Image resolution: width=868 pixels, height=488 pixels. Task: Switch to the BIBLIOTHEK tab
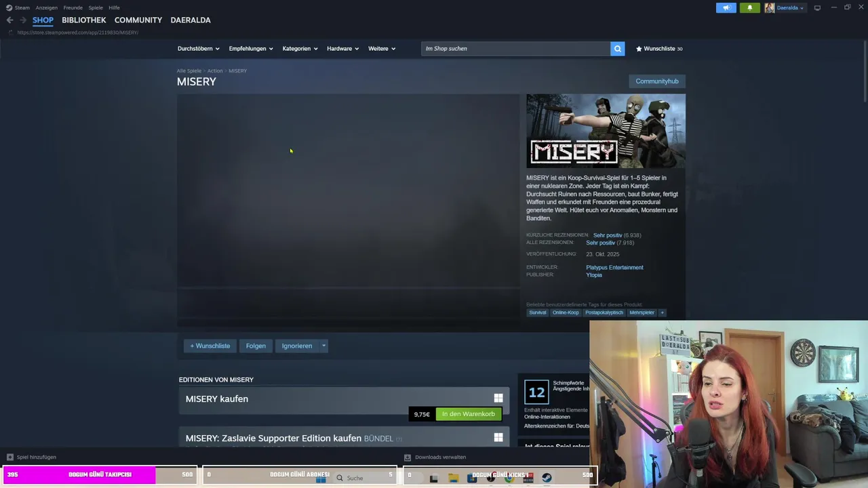[84, 20]
